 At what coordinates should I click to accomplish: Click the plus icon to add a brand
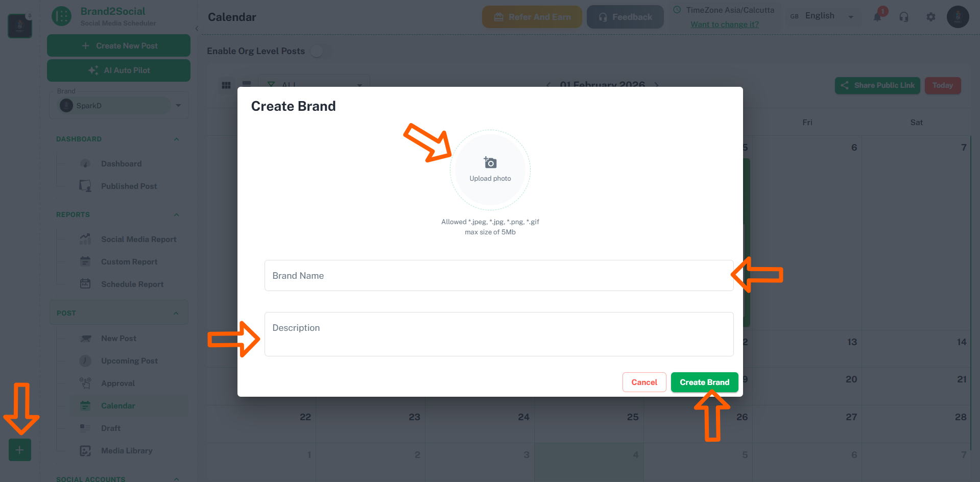19,450
